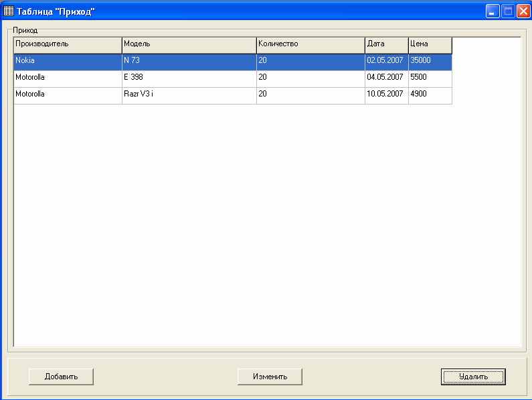Select the E 398 model cell
This screenshot has width=532, height=400.
(x=189, y=79)
